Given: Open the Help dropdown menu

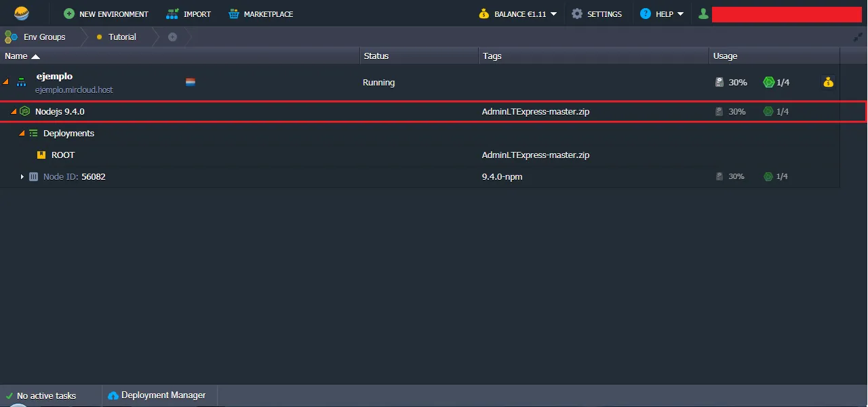Looking at the screenshot, I should 662,14.
